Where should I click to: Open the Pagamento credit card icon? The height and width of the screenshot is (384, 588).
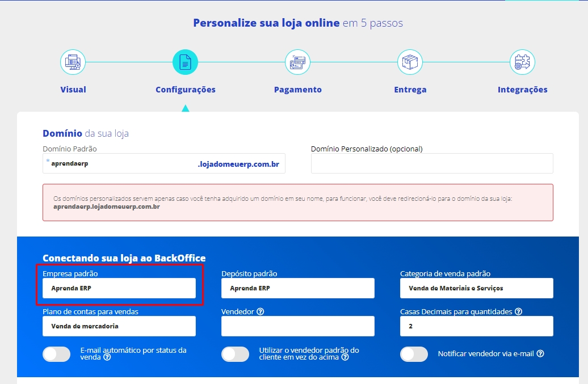pyautogui.click(x=297, y=62)
